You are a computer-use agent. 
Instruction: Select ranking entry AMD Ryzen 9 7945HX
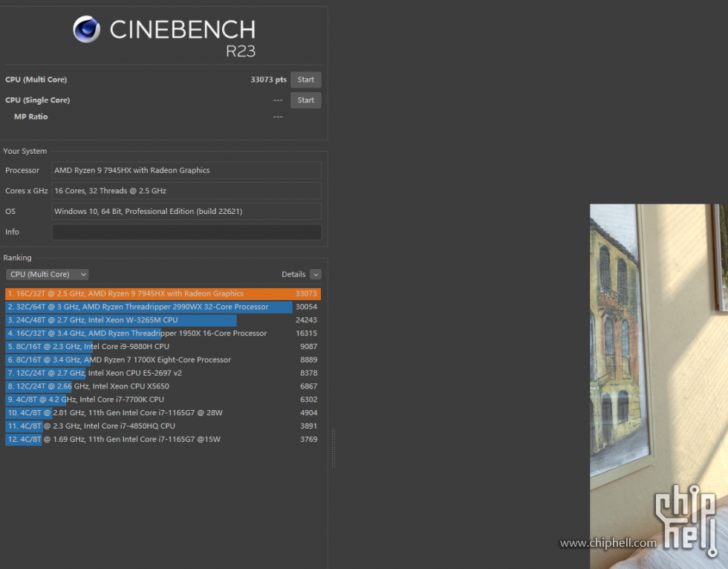pyautogui.click(x=163, y=293)
